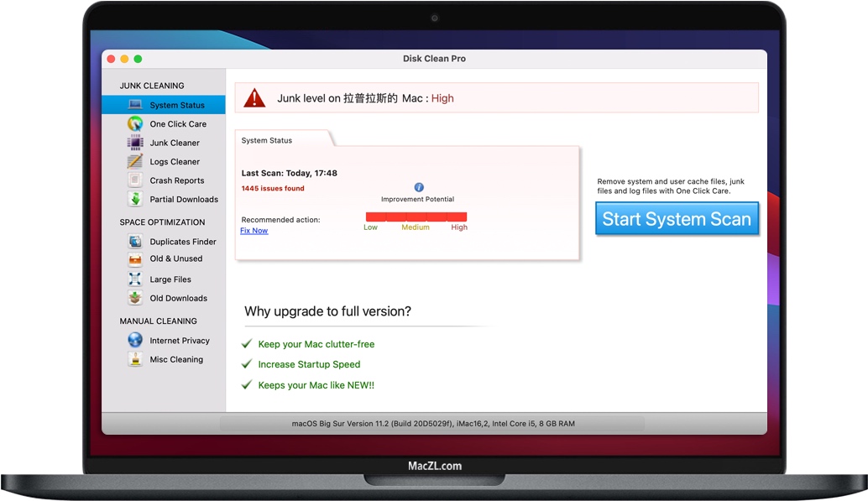This screenshot has width=868, height=501.
Task: Click the High segment on the junk meter
Action: (x=458, y=215)
